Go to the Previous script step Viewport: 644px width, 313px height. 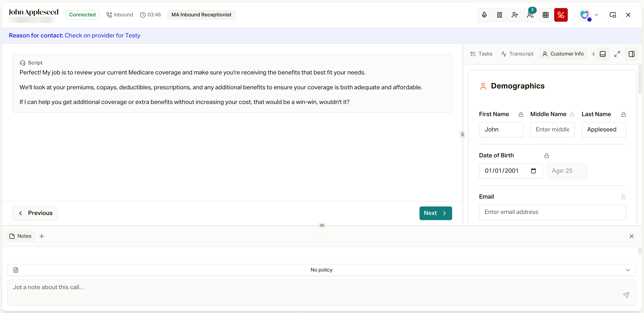point(35,213)
